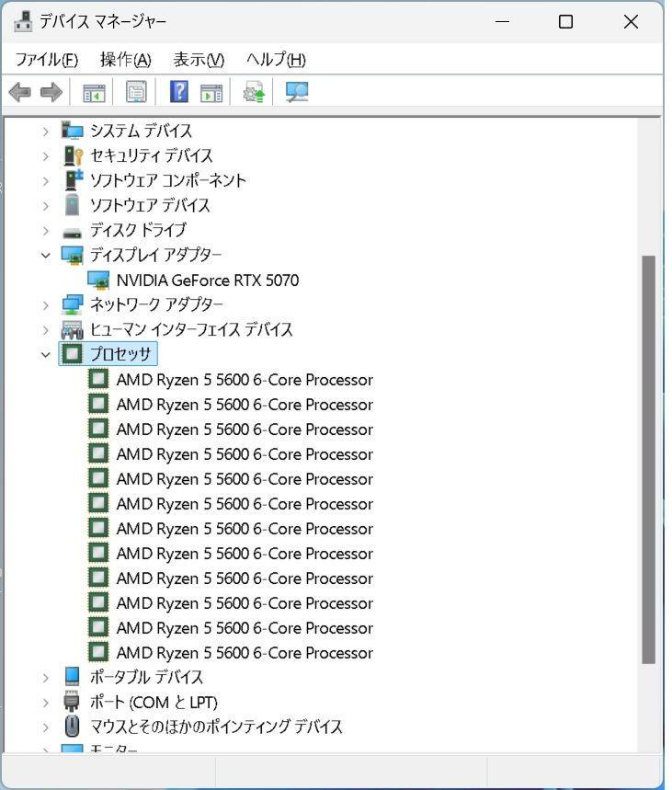Click the ディスク ドライブ drive icon

pyautogui.click(x=72, y=233)
